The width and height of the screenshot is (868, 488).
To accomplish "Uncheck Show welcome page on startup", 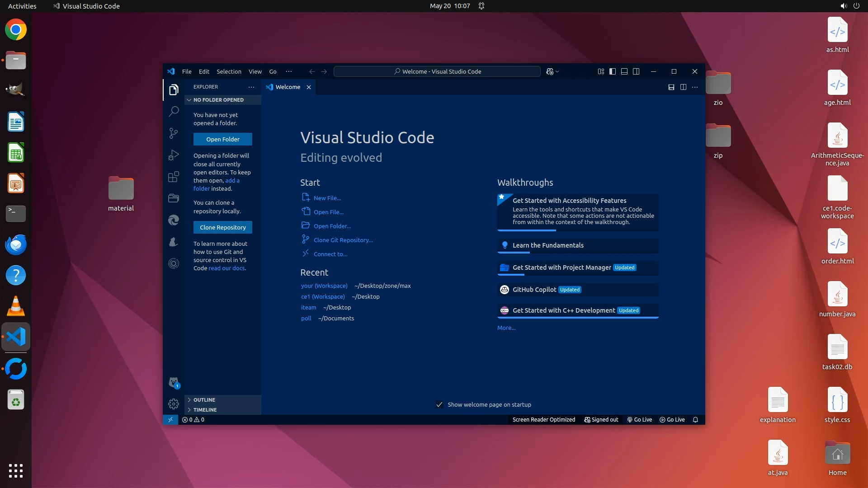I will 439,404.
